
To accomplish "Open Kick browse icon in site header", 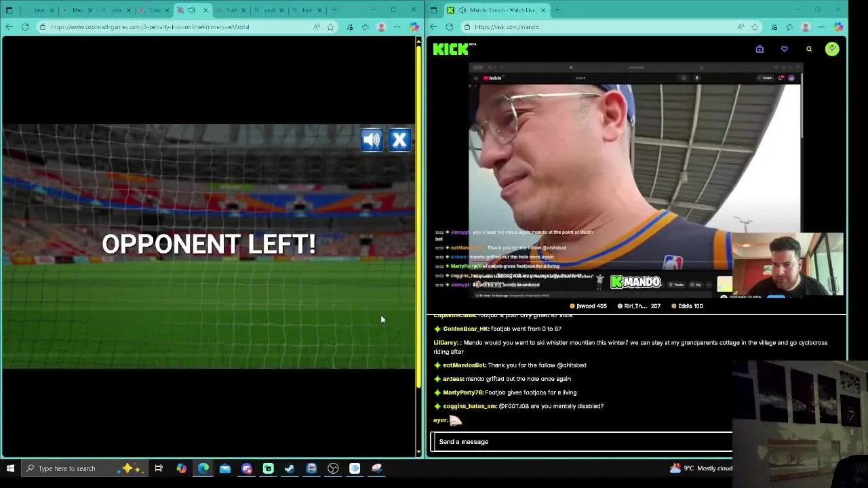I will (759, 49).
